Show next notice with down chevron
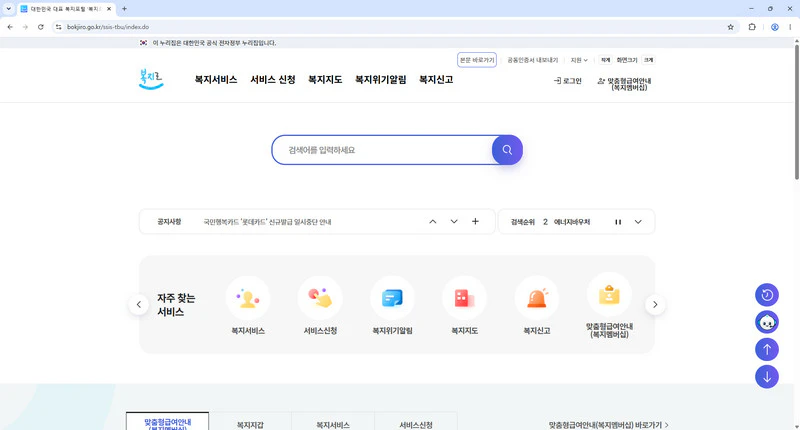 tap(454, 222)
